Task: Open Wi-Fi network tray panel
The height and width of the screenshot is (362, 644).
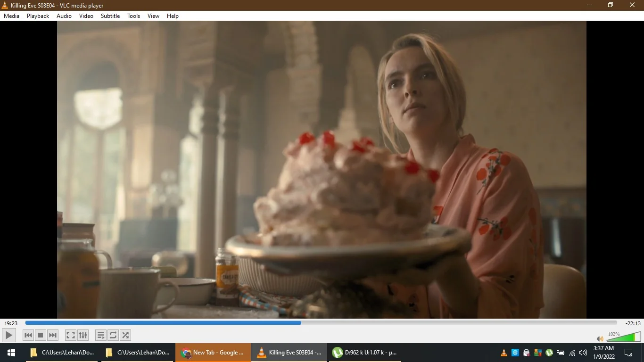Action: pyautogui.click(x=572, y=353)
